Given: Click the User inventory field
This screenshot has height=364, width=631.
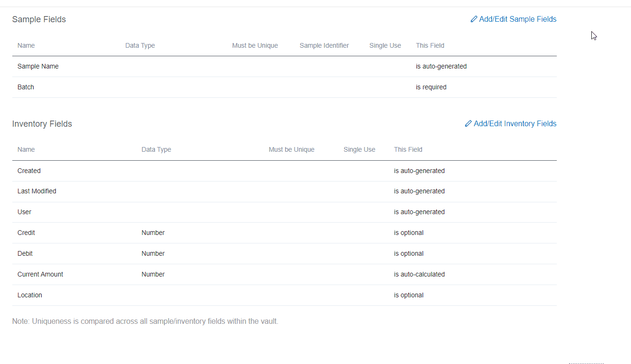Looking at the screenshot, I should tap(24, 212).
